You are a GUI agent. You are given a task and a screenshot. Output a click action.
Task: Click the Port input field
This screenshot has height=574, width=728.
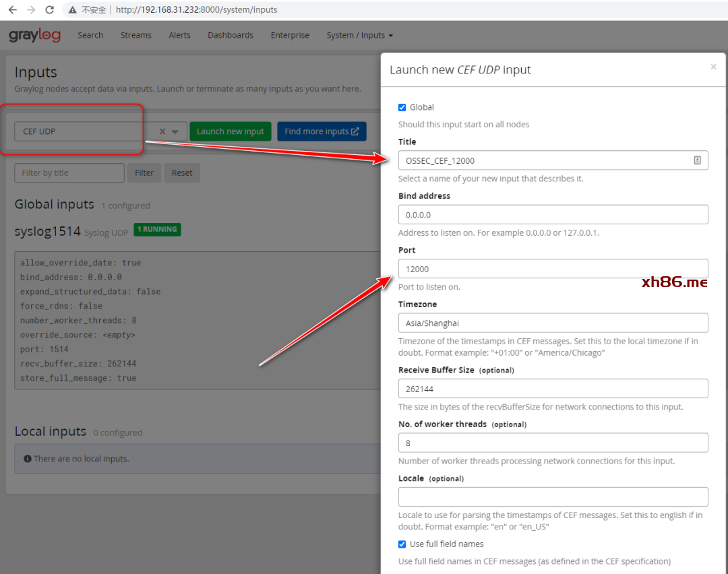click(x=553, y=269)
